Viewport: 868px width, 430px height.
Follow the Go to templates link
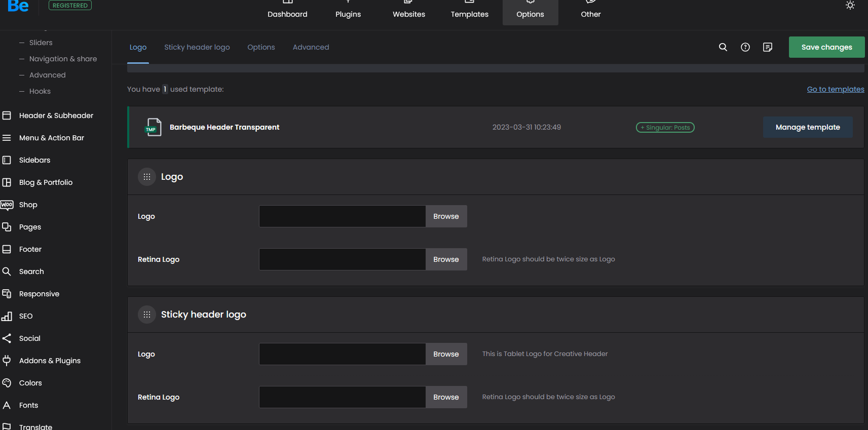836,89
